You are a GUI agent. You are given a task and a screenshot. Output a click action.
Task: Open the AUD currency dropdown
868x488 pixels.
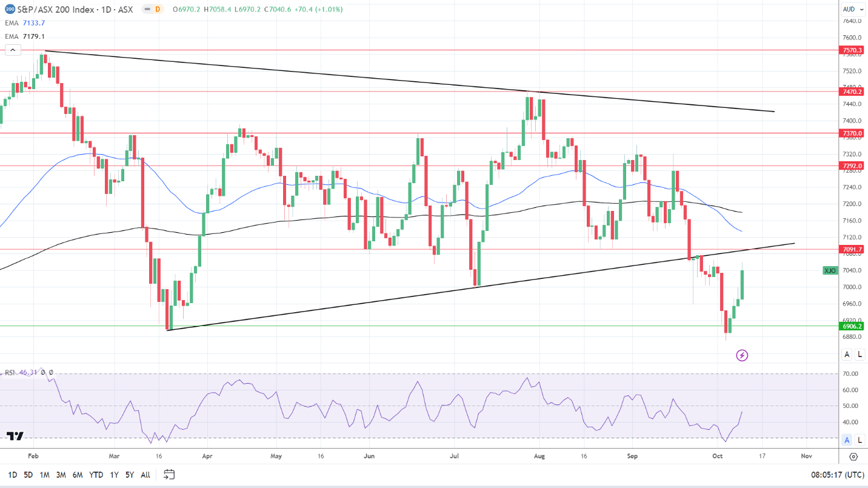click(x=852, y=9)
